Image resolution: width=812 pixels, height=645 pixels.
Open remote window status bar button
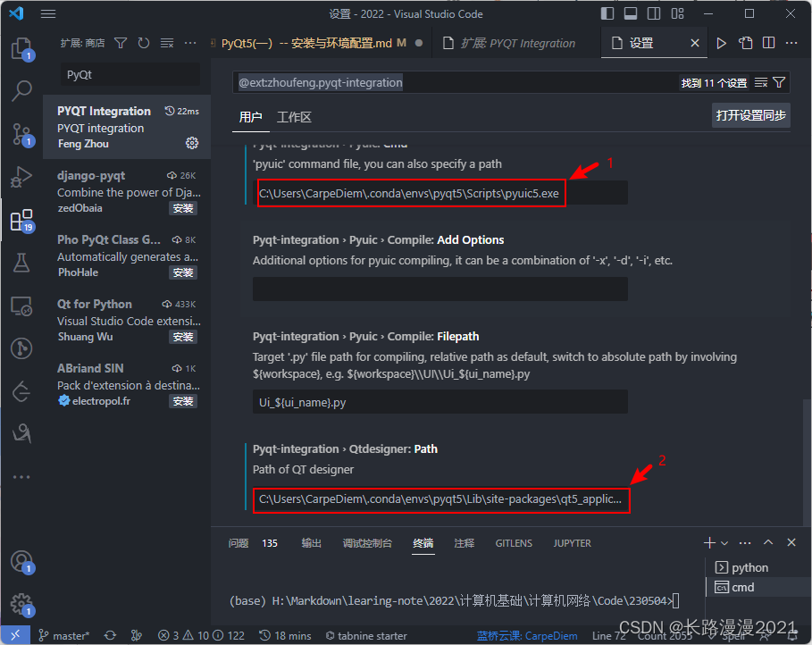pyautogui.click(x=15, y=635)
